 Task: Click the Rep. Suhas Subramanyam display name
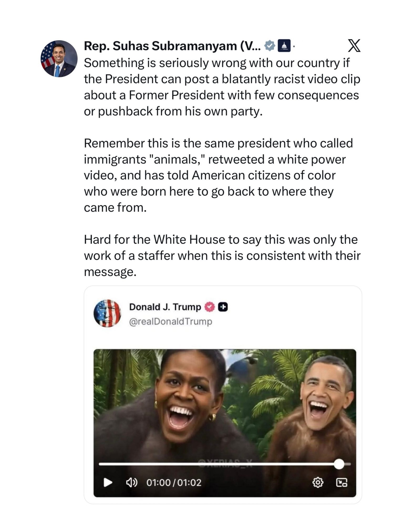[172, 46]
